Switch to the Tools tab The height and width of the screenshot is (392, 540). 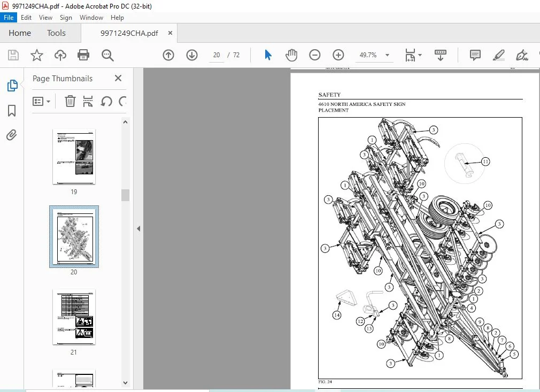(56, 33)
